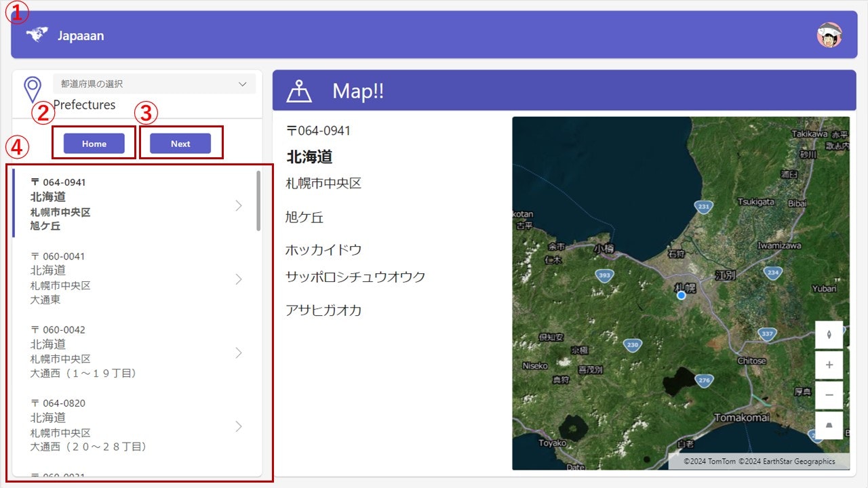Screen dimensions: 868x488
Task: Click route 393 shield on map
Action: tap(605, 275)
